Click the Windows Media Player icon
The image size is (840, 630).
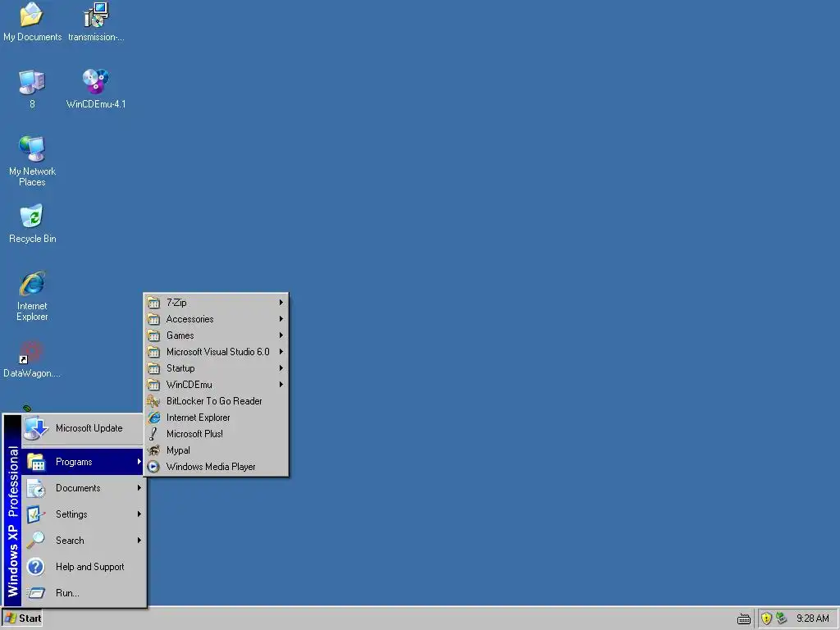coord(153,467)
